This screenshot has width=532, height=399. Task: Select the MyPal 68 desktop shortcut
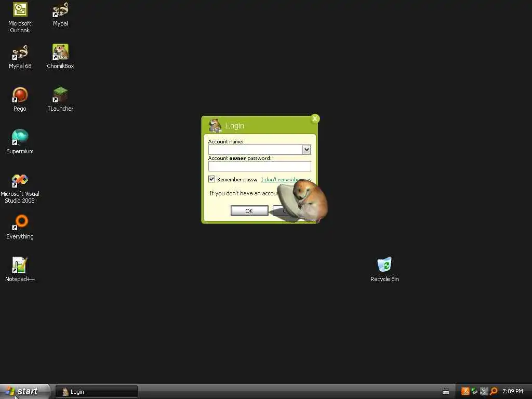[x=20, y=57]
